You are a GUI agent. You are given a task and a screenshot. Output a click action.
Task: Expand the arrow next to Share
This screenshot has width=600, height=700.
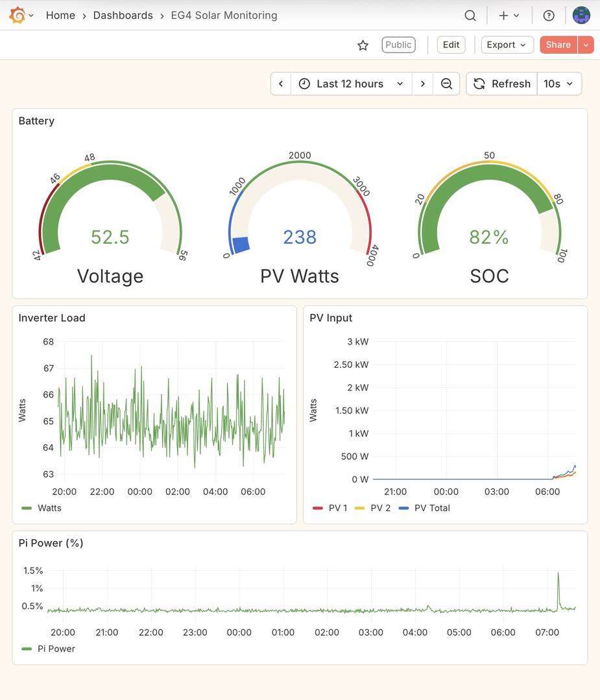coord(586,45)
